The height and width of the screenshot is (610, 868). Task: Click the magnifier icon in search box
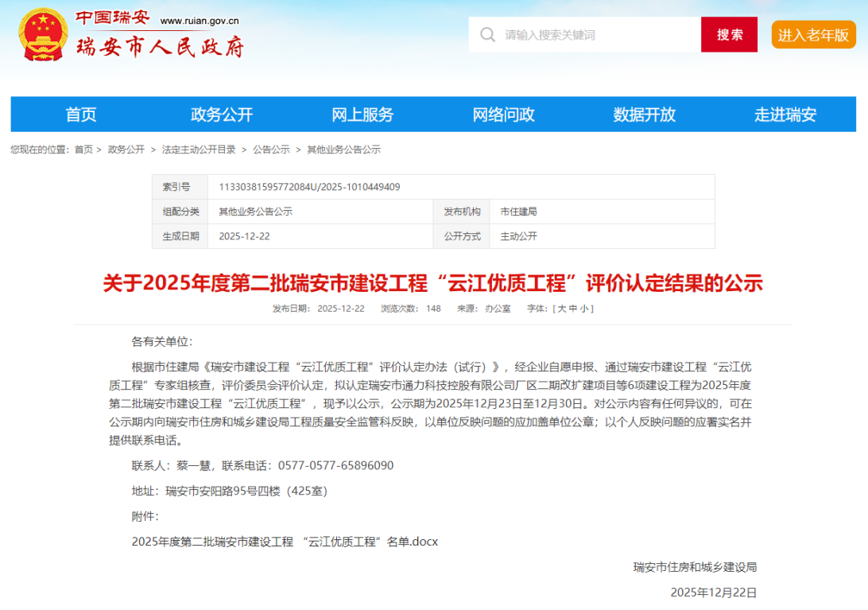tap(487, 35)
